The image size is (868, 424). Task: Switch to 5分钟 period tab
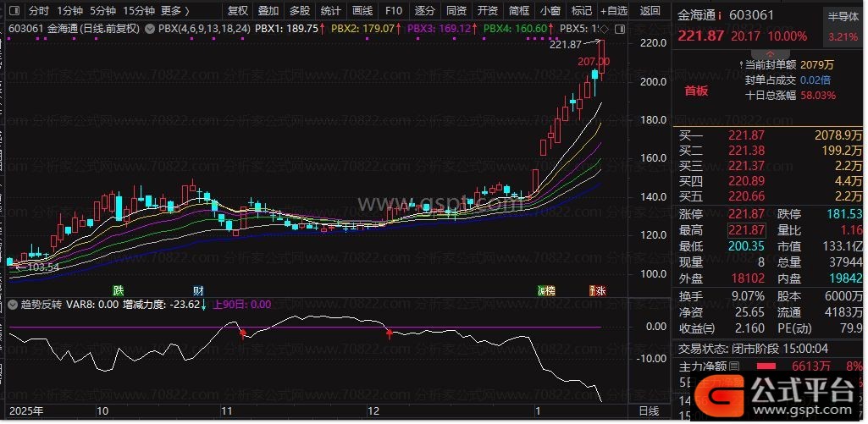point(102,11)
